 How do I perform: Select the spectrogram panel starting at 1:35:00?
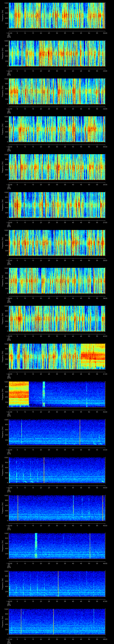pos(57,167)
